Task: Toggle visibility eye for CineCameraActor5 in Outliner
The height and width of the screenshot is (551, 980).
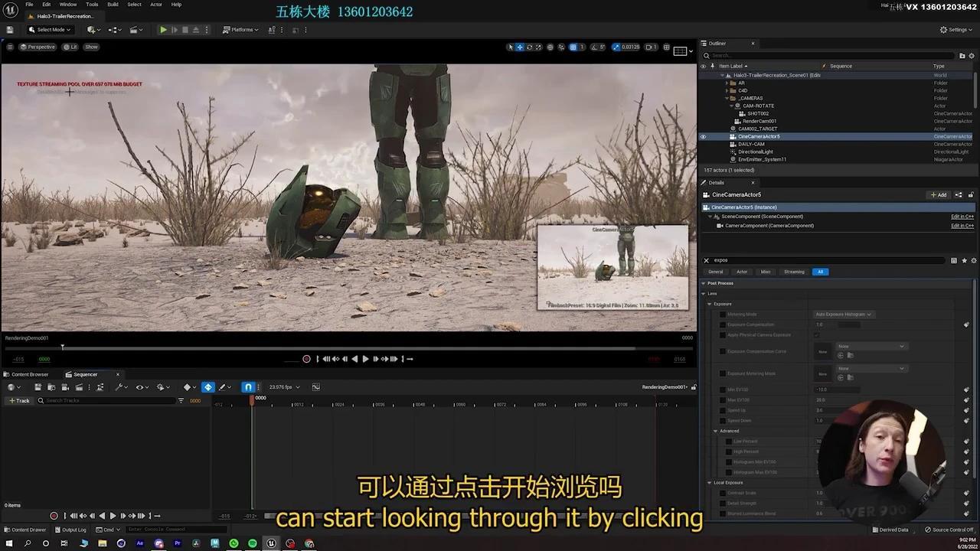Action: (703, 136)
